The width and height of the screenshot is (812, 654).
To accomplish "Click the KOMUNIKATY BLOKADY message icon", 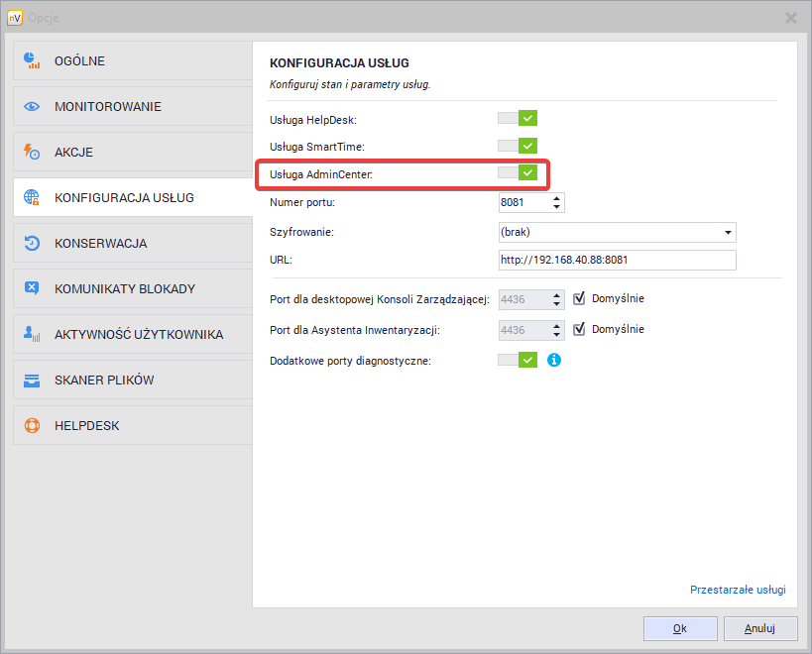I will pos(32,289).
